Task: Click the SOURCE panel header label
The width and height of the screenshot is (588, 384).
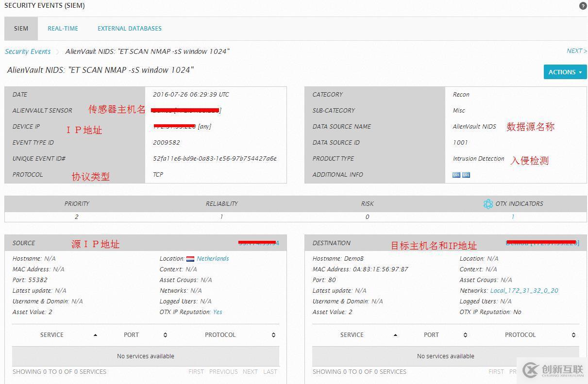Action: pos(24,243)
